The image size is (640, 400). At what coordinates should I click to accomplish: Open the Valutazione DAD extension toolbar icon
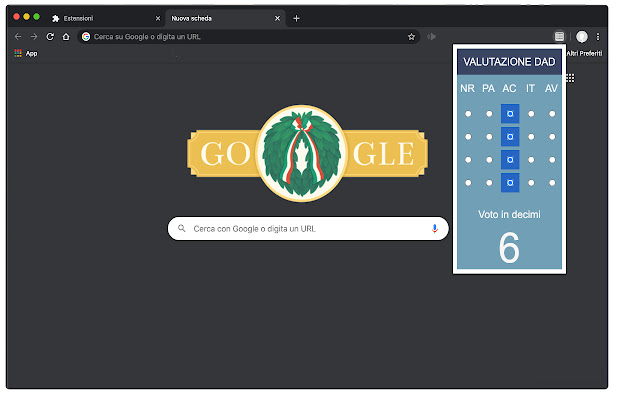pos(560,37)
